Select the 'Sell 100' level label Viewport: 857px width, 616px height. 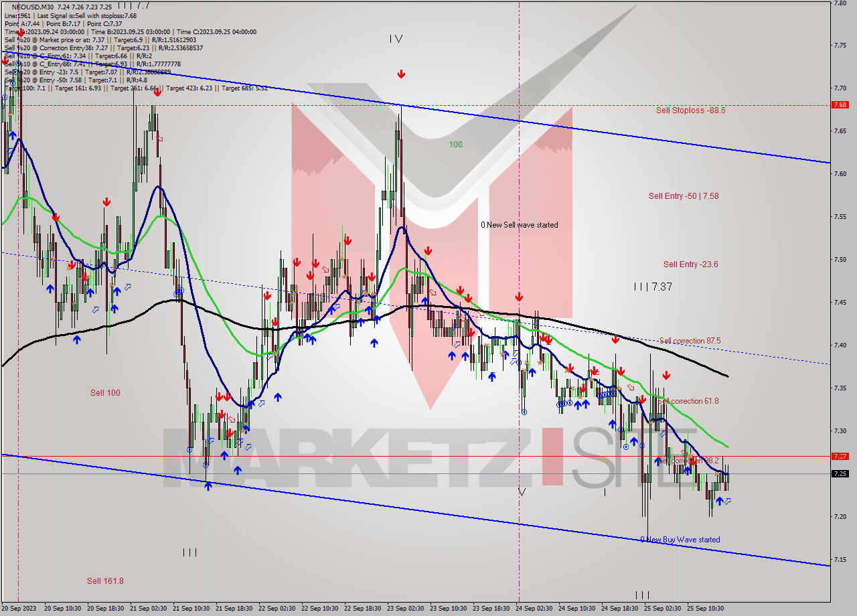tap(105, 393)
